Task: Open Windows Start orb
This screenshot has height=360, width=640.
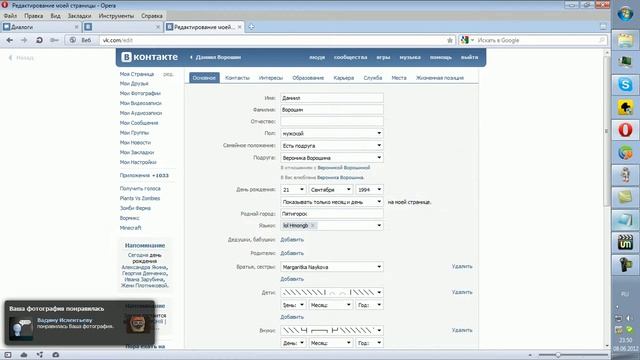Action: 625,15
